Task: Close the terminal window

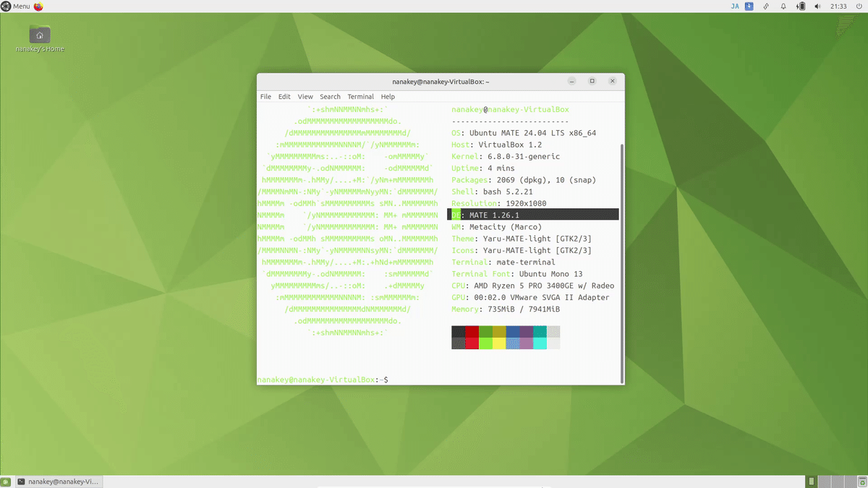Action: (612, 82)
